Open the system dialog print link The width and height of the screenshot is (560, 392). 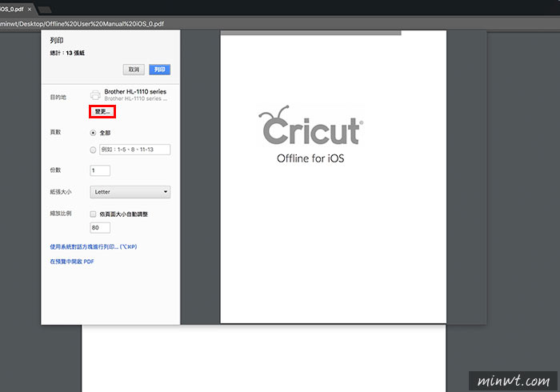pyautogui.click(x=94, y=246)
